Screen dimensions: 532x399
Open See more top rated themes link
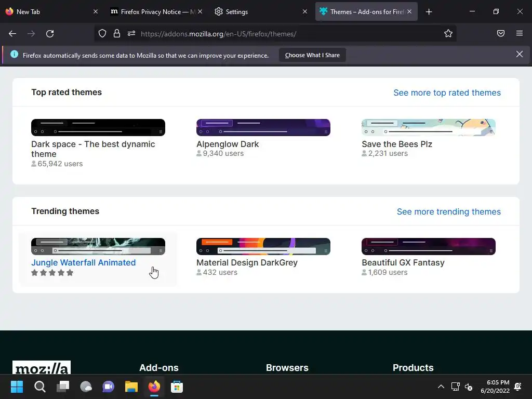(x=447, y=92)
